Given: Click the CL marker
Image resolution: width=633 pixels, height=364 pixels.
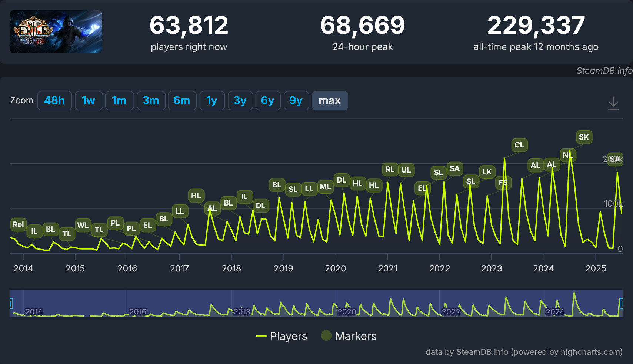Looking at the screenshot, I should pyautogui.click(x=519, y=145).
